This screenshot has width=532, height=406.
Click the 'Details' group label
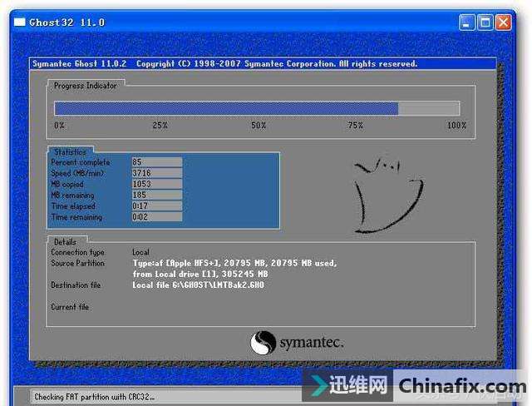tap(65, 242)
